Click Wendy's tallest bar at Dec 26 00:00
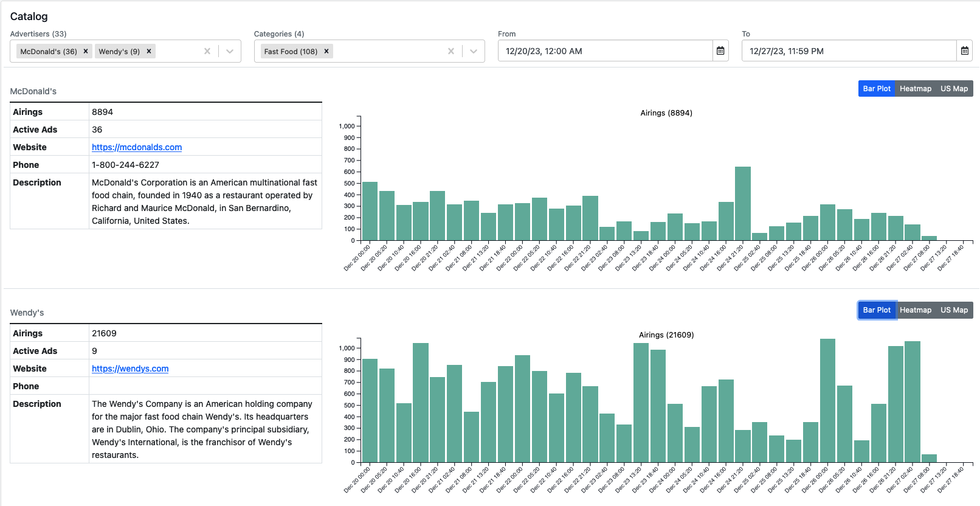 pos(827,400)
